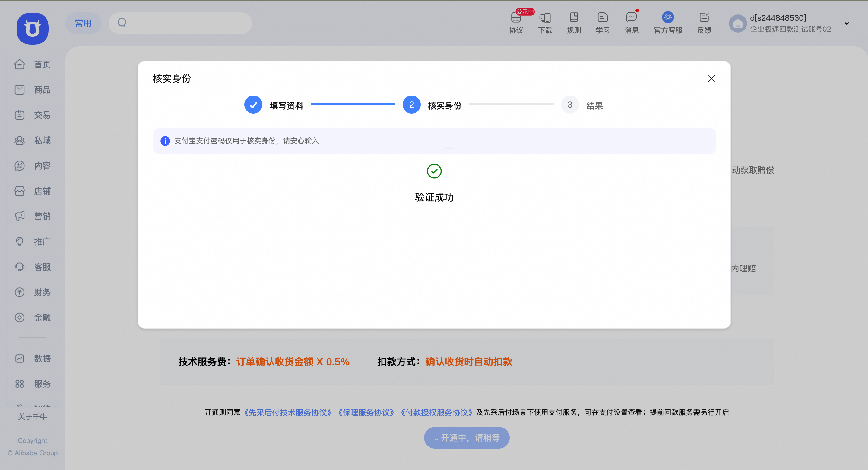Screen dimensions: 868x470
Task: Click the user avatar icon
Action: [x=738, y=23]
